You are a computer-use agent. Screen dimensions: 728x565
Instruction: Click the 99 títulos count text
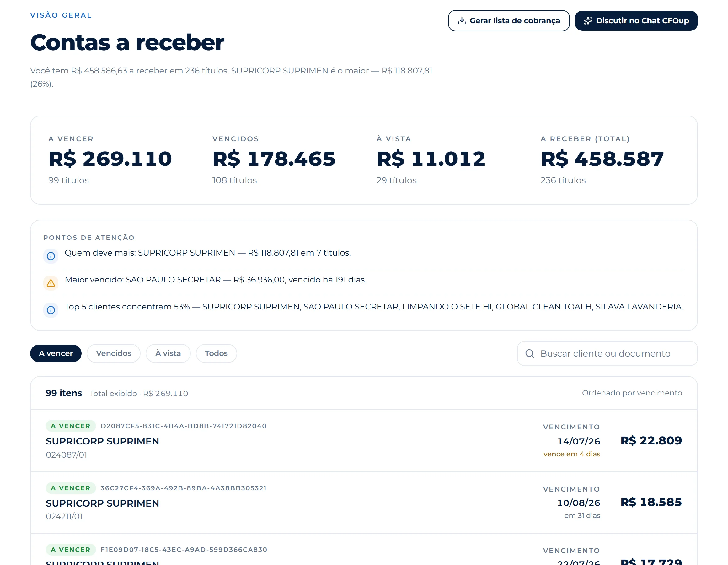pos(68,180)
